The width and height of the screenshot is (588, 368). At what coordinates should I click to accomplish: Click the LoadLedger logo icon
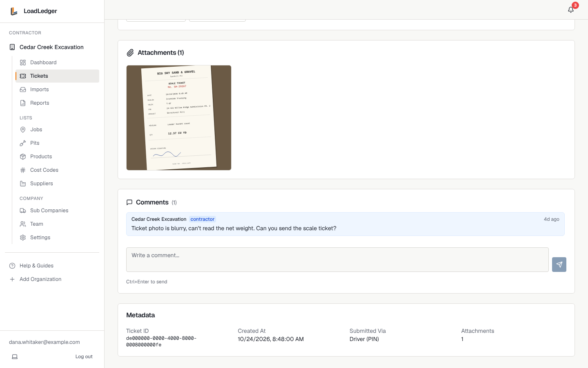point(14,11)
